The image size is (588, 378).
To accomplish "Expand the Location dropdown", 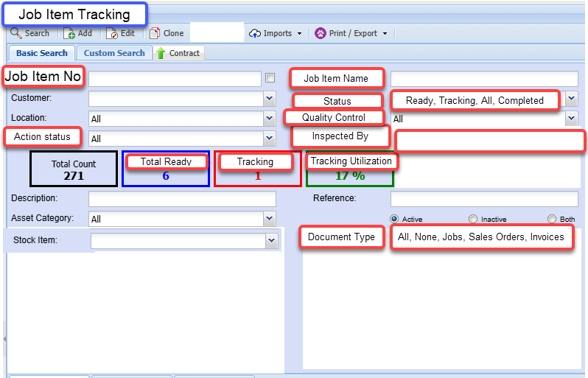I will 269,119.
